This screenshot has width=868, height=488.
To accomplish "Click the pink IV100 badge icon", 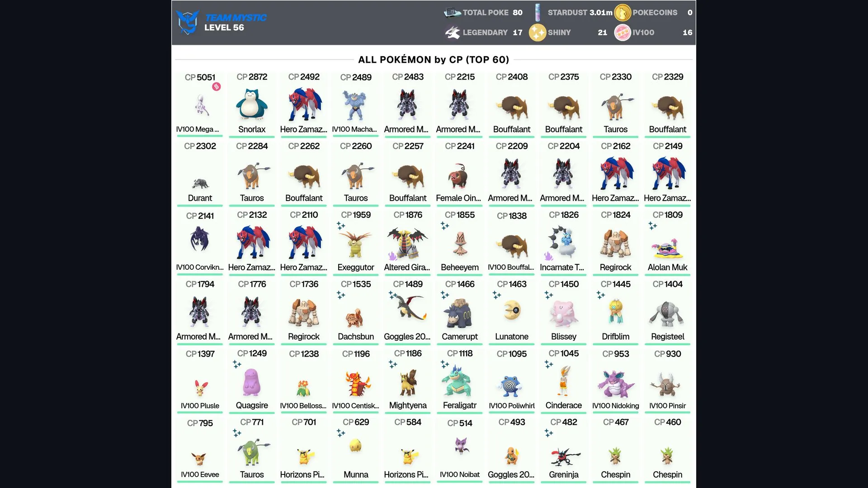I will 623,33.
